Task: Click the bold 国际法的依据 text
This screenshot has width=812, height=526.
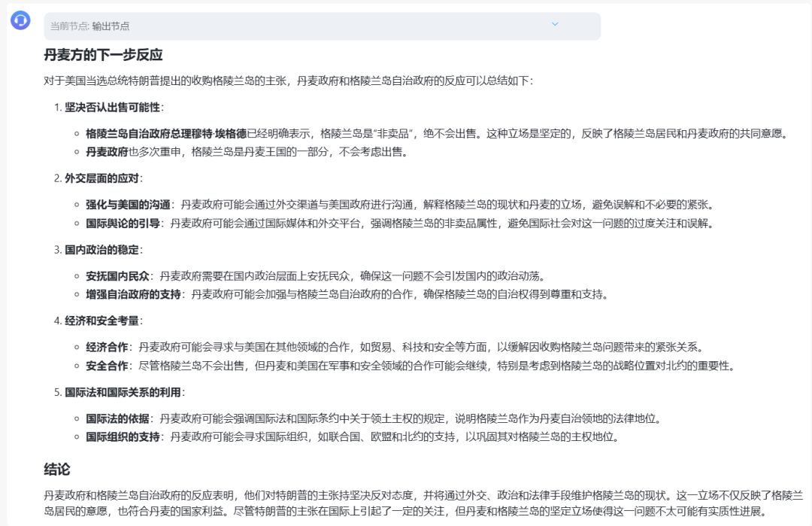Action: [117, 418]
